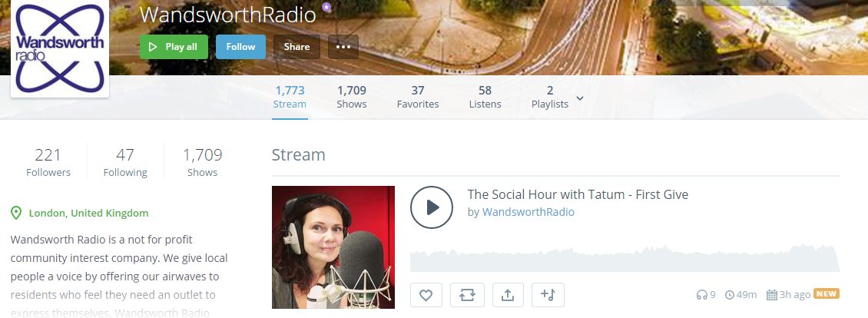Switch to the Shows tab
Image resolution: width=868 pixels, height=318 pixels.
coord(352,97)
